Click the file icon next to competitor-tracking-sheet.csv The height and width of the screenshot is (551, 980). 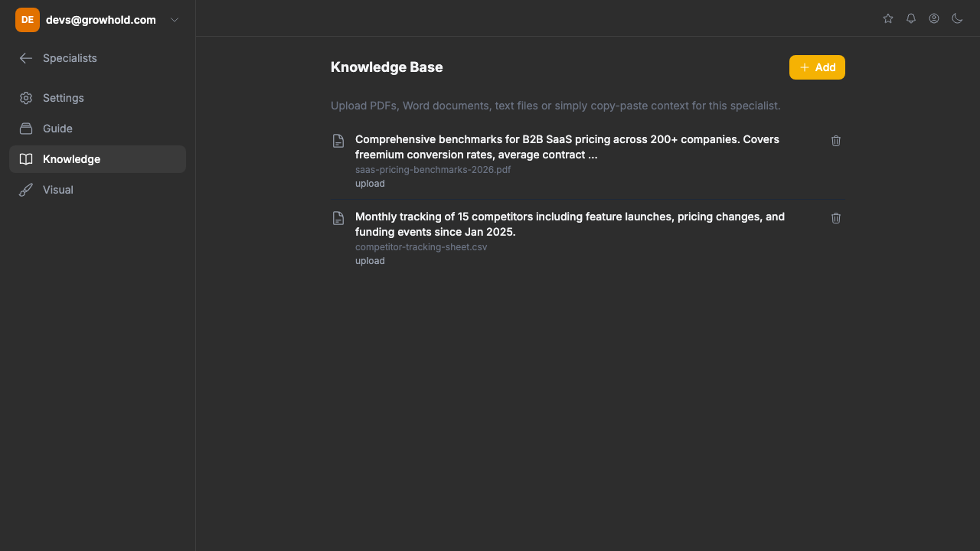point(338,218)
